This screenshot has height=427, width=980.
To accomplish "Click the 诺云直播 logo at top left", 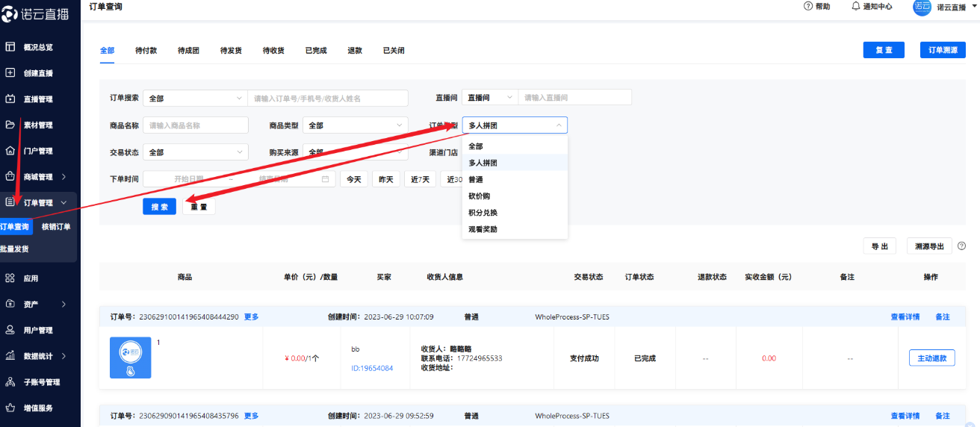I will coord(34,14).
